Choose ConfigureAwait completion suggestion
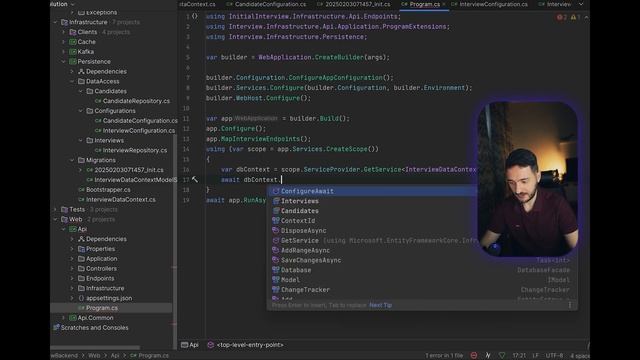Image resolution: width=640 pixels, height=360 pixels. [x=307, y=191]
